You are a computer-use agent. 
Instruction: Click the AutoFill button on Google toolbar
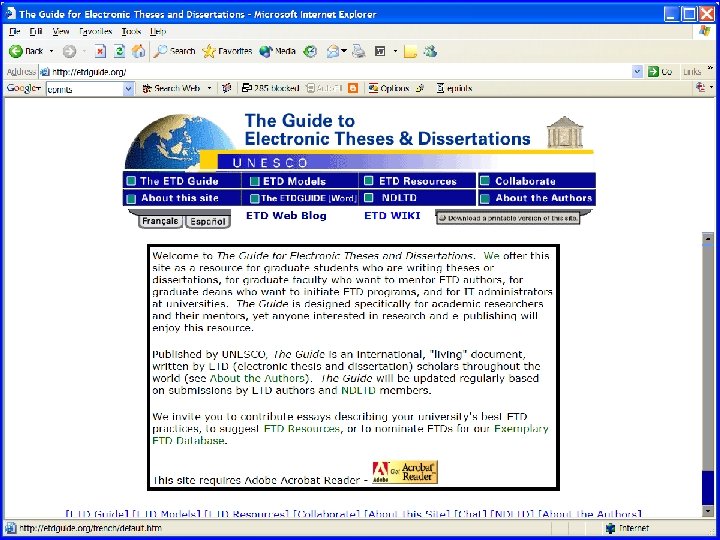[x=324, y=88]
